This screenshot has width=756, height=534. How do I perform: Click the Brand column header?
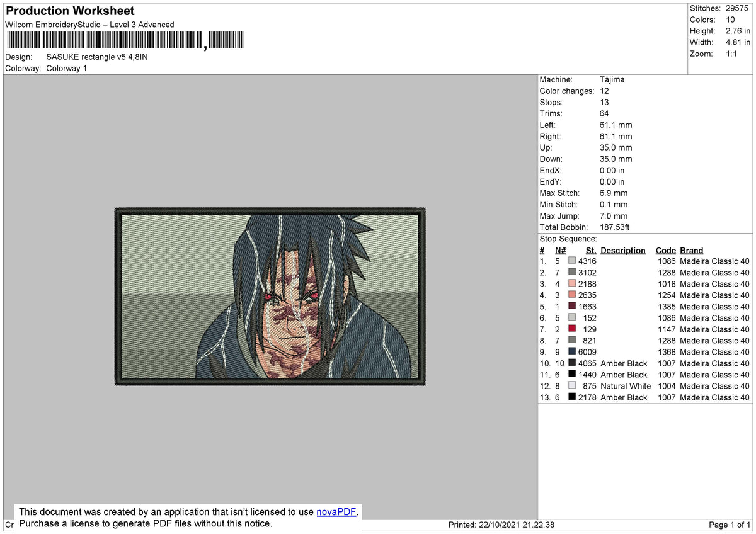point(691,250)
